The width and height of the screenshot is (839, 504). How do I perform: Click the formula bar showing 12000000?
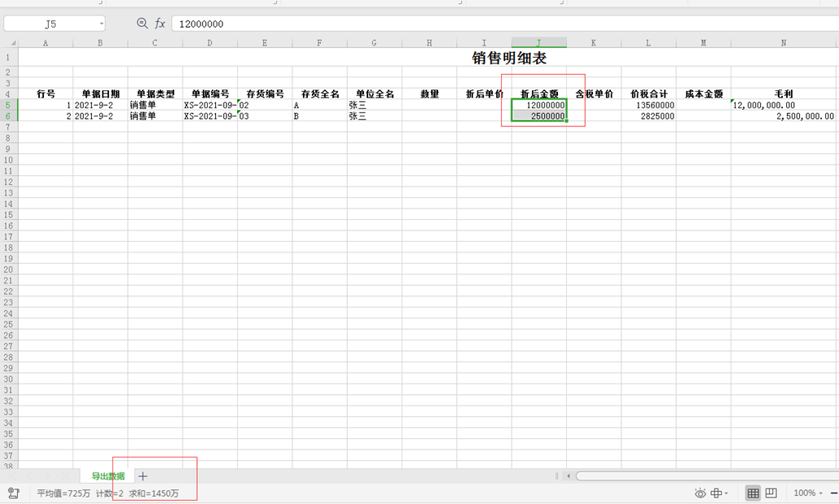tap(505, 24)
